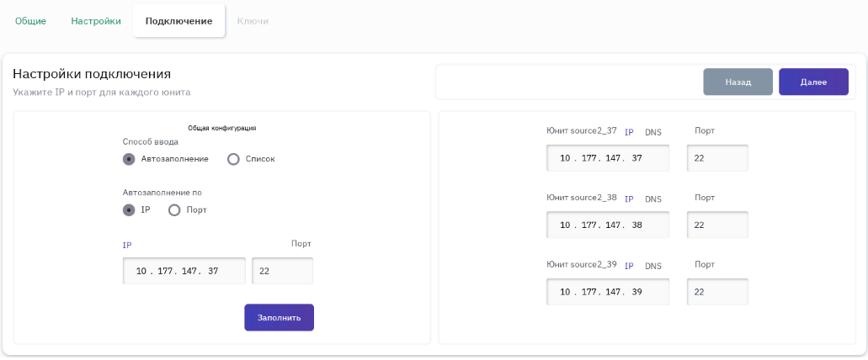
Task: Click the Назад button
Action: (x=738, y=82)
